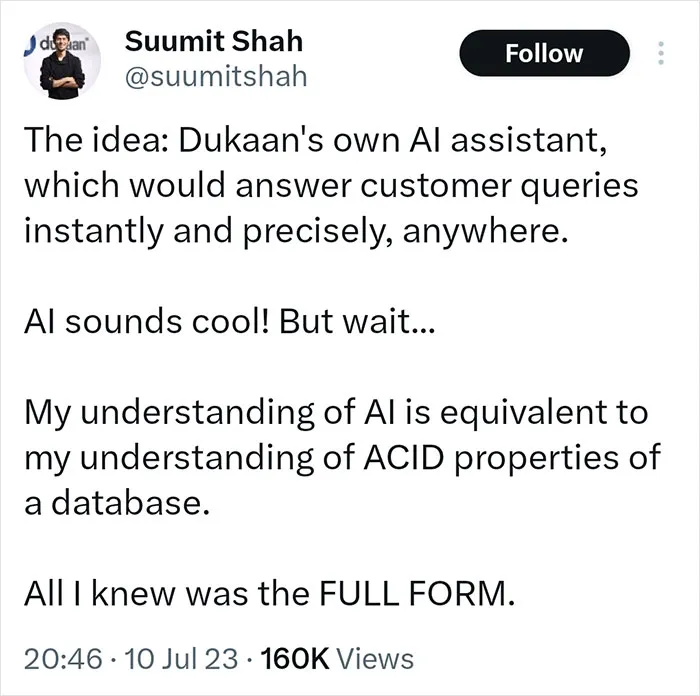The image size is (700, 696).
Task: Click the "AI sounds cool! But wait..." line
Action: [229, 321]
